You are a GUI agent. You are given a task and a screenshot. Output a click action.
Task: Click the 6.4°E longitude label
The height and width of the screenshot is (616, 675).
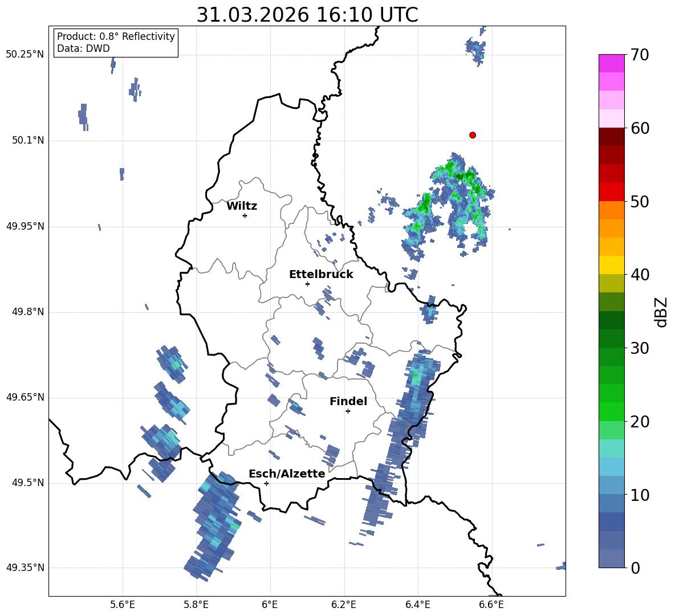click(417, 605)
